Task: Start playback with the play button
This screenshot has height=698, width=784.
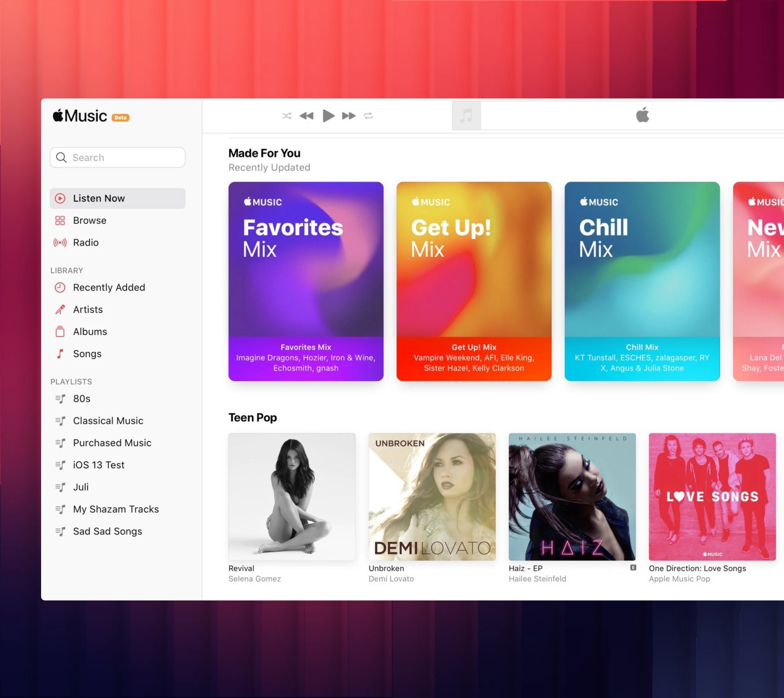Action: pyautogui.click(x=328, y=116)
